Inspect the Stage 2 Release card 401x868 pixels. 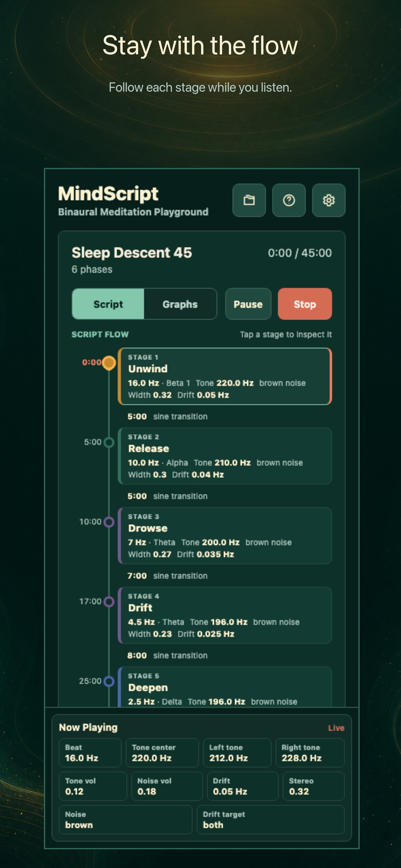tap(225, 456)
